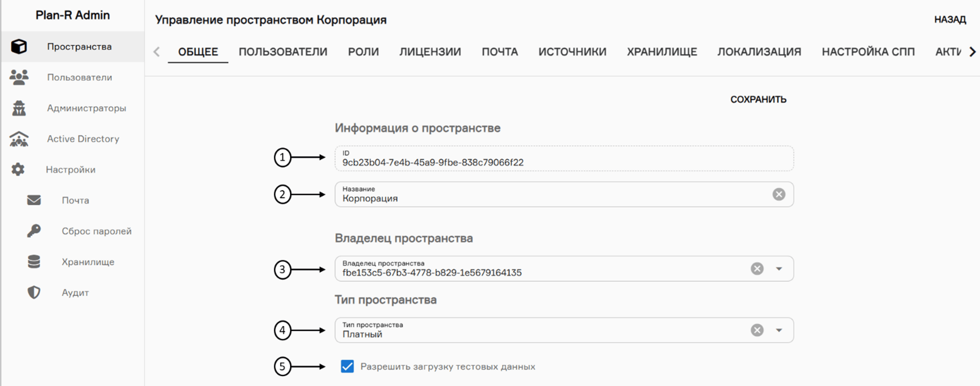Expand the Владелец пространства dropdown arrow
Screen dimensions: 980x386
(x=779, y=269)
